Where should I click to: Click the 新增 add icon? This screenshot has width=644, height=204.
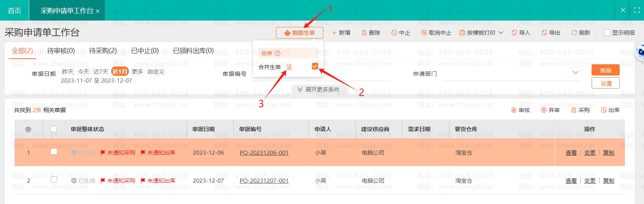click(x=334, y=33)
